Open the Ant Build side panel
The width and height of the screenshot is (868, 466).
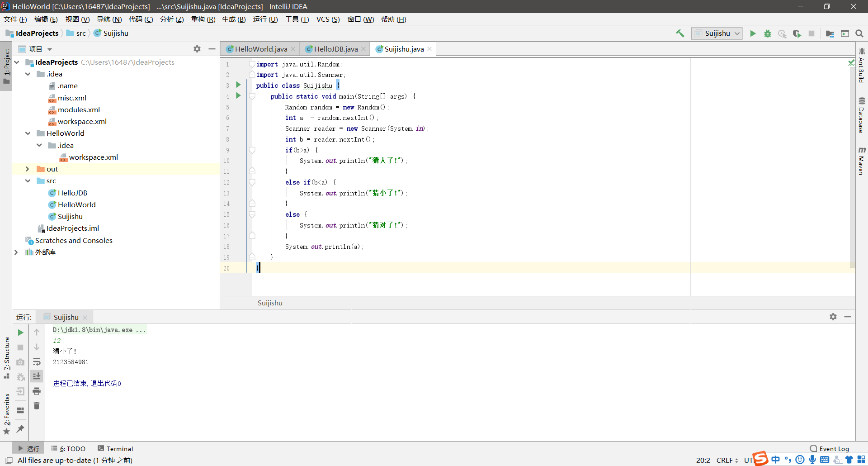(862, 65)
